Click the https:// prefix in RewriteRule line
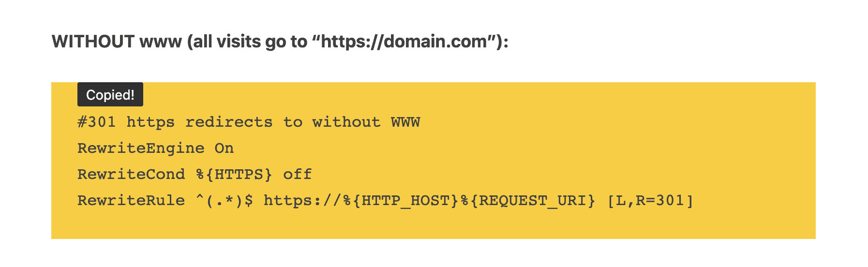This screenshot has width=868, height=267. (303, 200)
